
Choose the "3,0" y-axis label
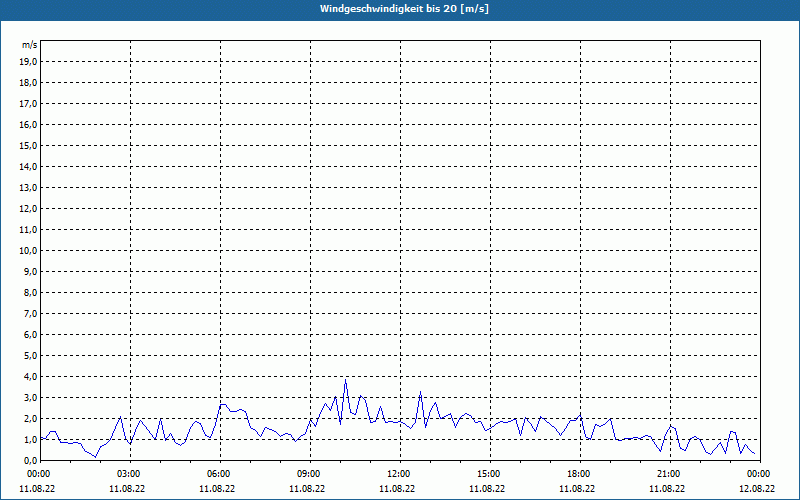pyautogui.click(x=31, y=397)
